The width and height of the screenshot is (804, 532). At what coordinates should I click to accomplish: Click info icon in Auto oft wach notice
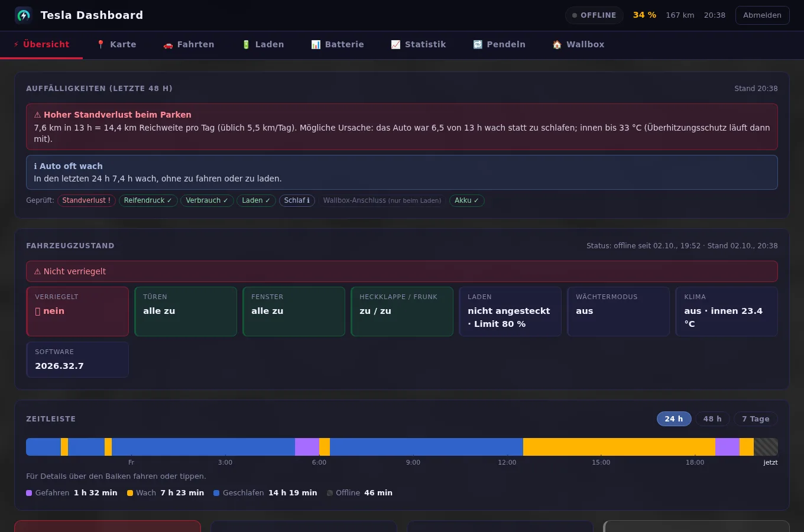[x=35, y=166]
